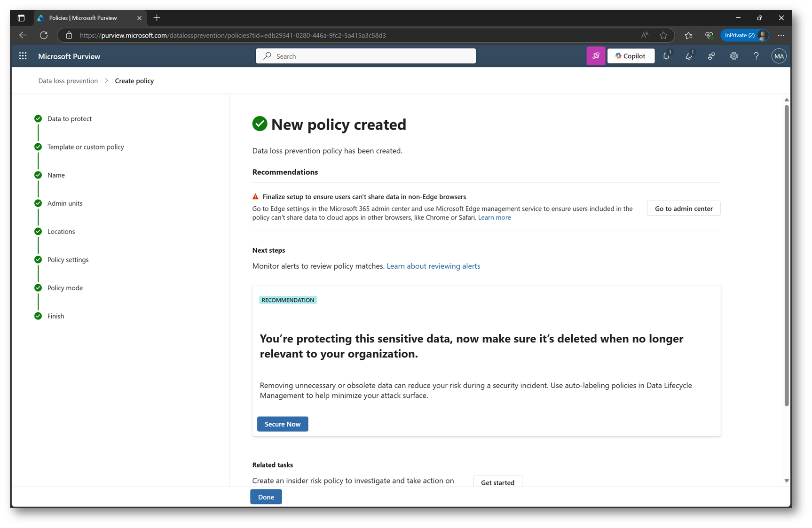
Task: Select the Policy settings step
Action: click(68, 259)
